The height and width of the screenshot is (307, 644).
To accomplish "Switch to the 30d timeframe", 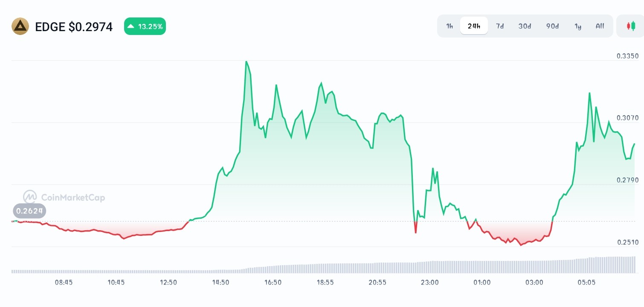I will (x=525, y=26).
